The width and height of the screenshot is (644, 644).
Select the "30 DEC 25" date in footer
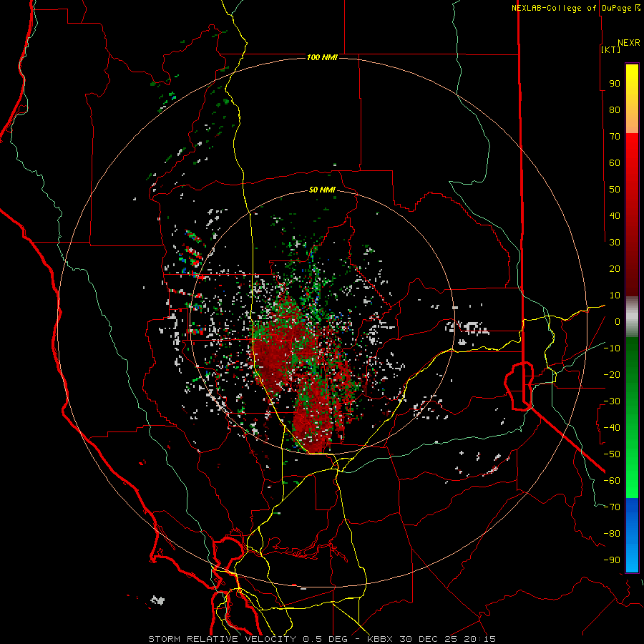point(428,639)
